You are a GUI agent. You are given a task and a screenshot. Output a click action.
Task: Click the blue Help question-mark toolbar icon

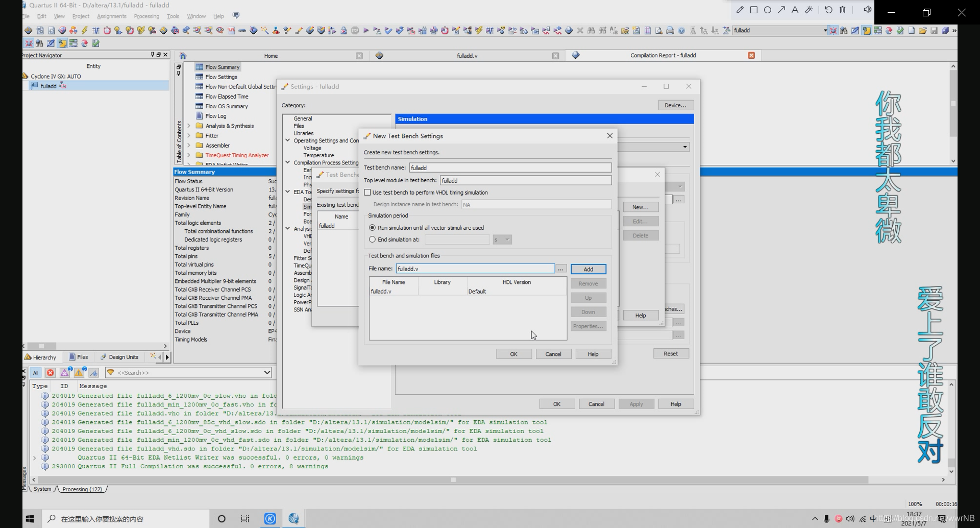[x=681, y=31]
